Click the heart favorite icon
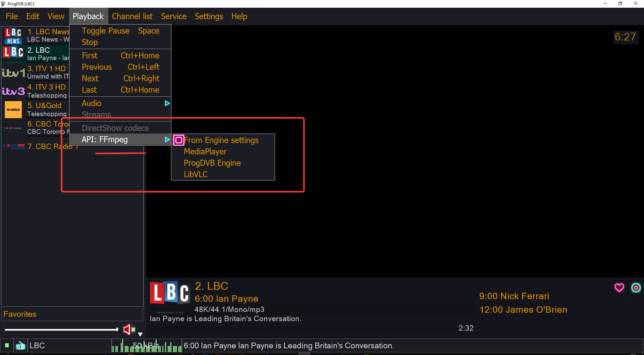The image size is (644, 355). click(x=619, y=288)
